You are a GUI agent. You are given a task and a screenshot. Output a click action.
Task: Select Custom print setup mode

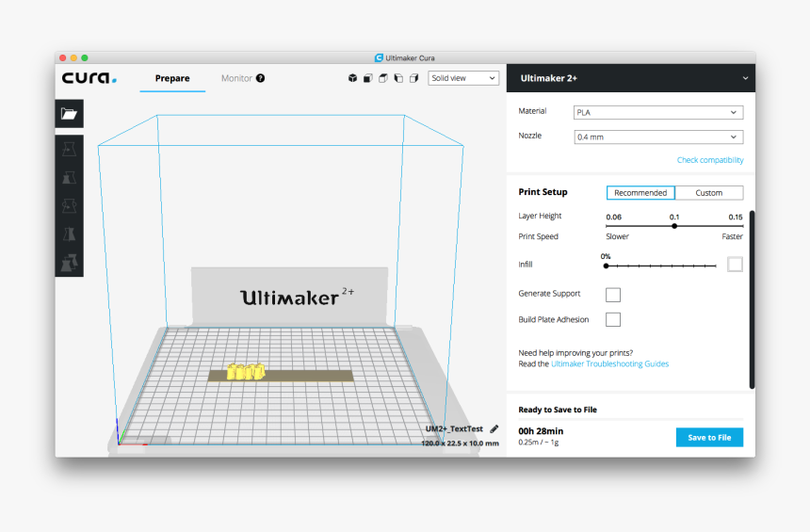[x=708, y=193]
